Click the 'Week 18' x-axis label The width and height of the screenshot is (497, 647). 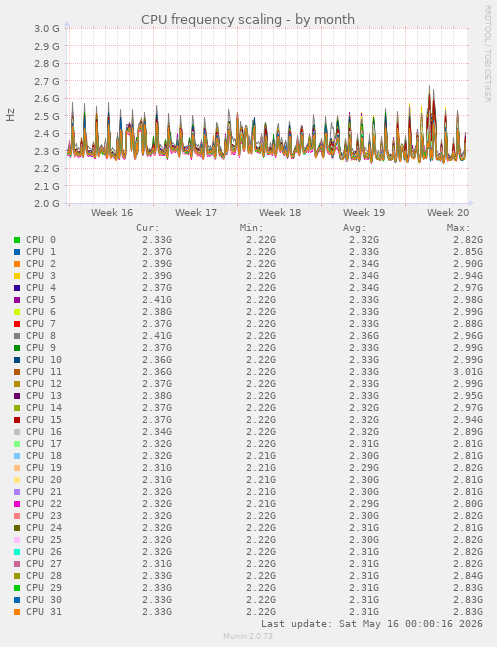click(280, 213)
